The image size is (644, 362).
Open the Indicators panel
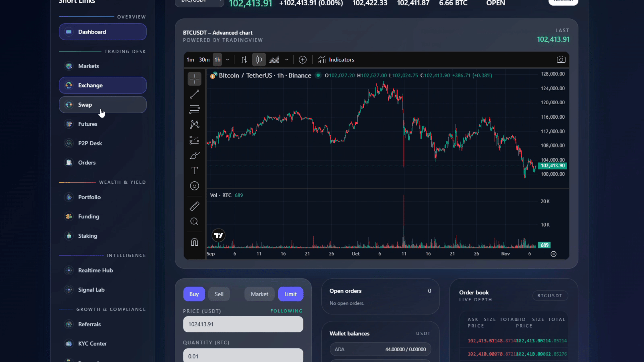[336, 60]
